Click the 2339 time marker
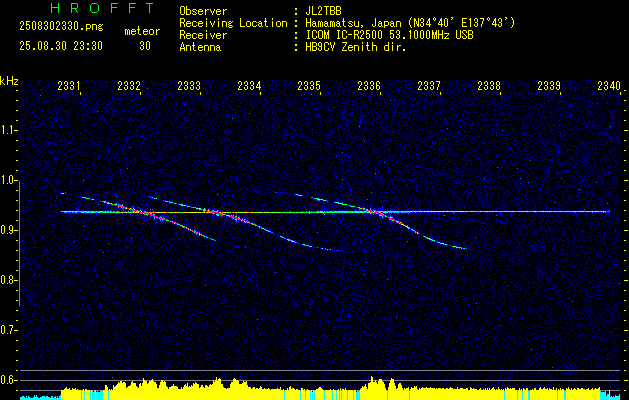629x400 pixels. coord(549,85)
